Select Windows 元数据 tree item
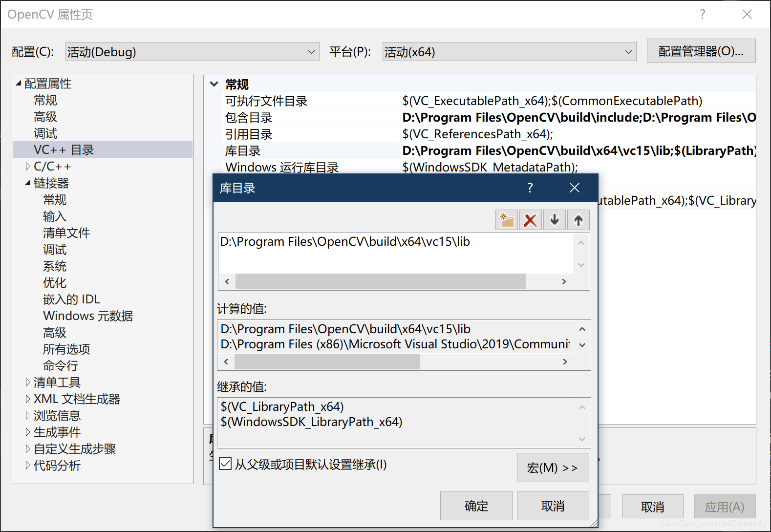This screenshot has width=771, height=532. click(88, 316)
